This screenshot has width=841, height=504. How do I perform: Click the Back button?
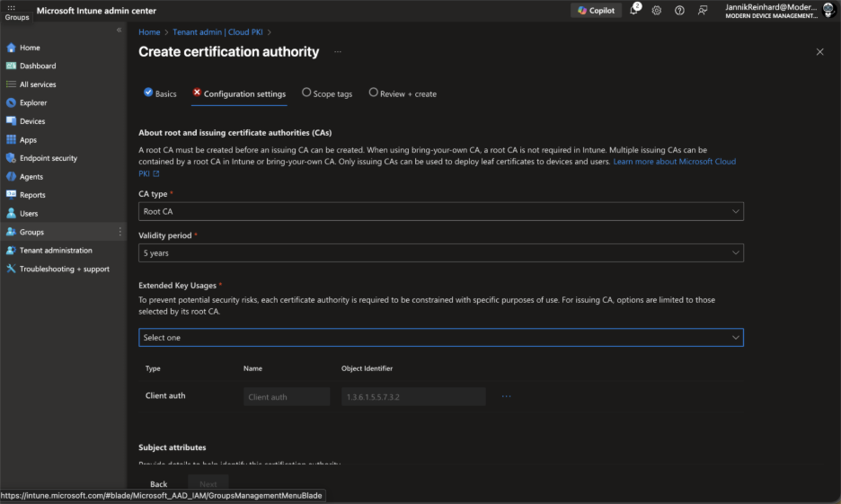(x=158, y=484)
